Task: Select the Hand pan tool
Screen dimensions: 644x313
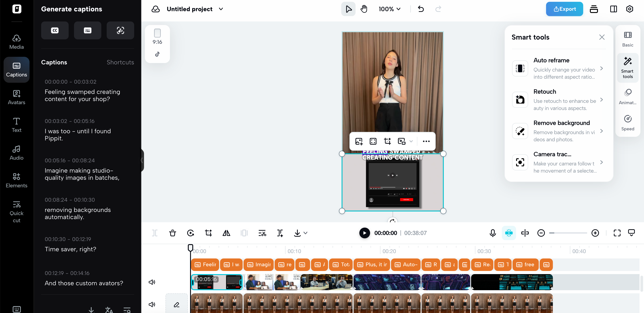Action: [x=364, y=9]
